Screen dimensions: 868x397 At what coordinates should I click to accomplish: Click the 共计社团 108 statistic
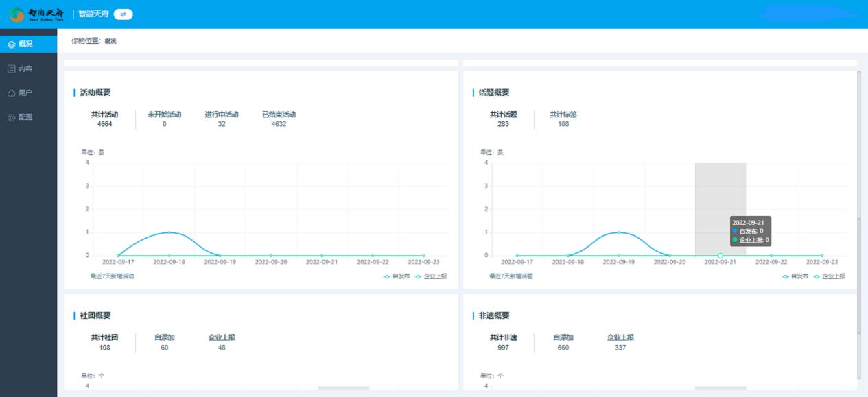pyautogui.click(x=104, y=342)
